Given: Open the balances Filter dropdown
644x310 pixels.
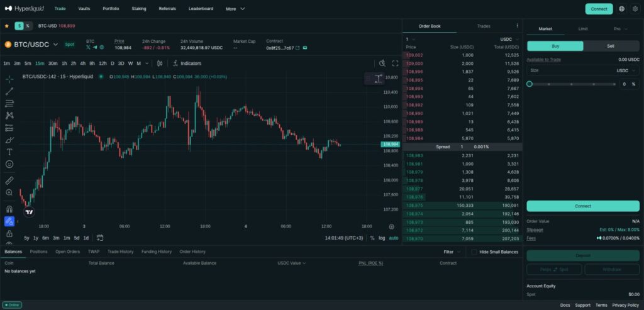Looking at the screenshot, I should [452, 252].
